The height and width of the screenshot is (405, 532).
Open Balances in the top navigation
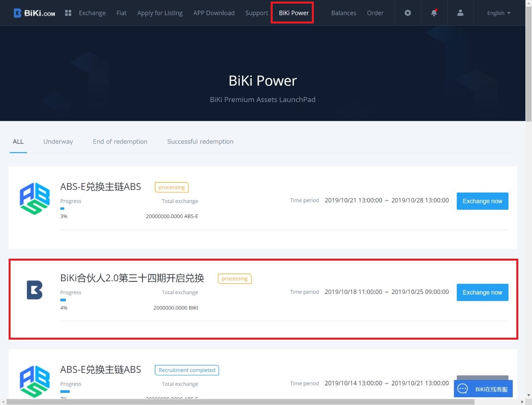tap(344, 13)
